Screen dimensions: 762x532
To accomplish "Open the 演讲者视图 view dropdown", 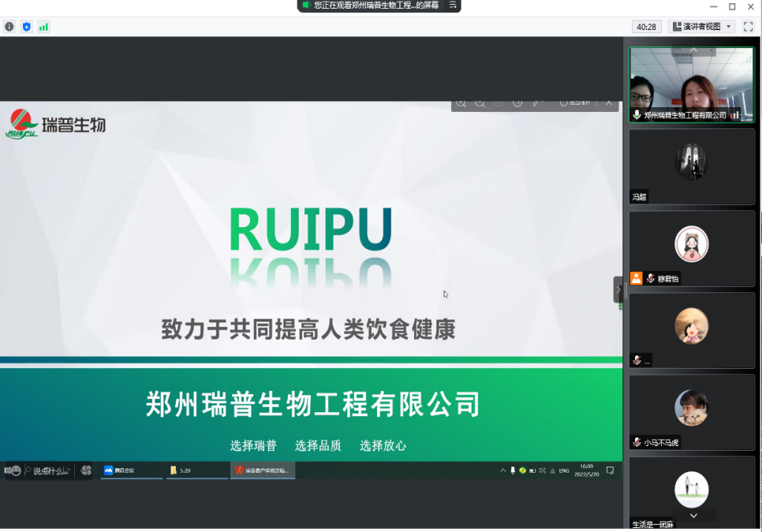I will point(701,27).
